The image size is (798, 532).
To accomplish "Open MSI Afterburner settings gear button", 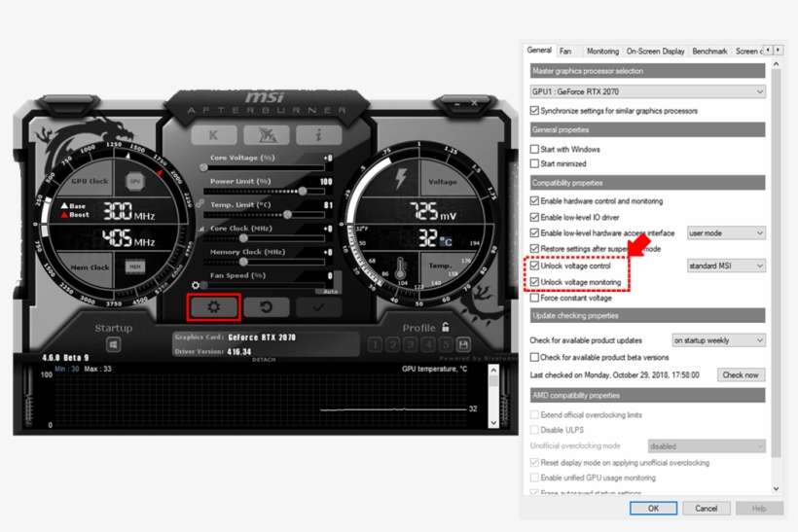I will point(214,307).
